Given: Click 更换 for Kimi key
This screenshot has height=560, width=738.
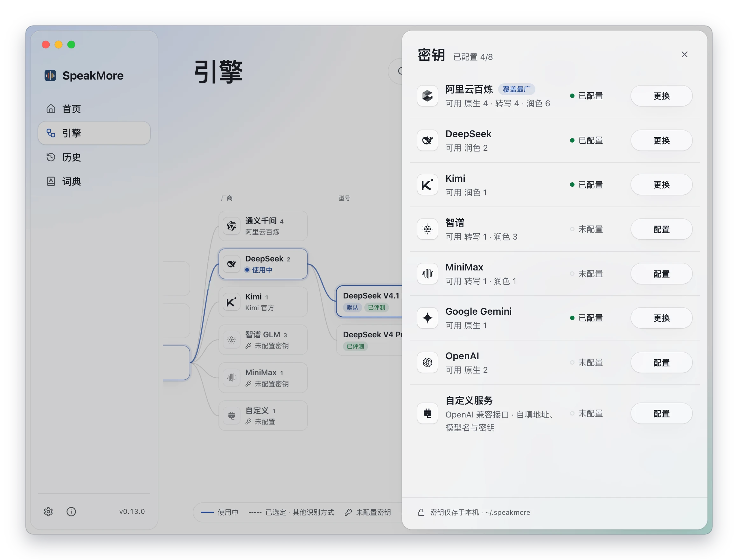Looking at the screenshot, I should pos(661,185).
